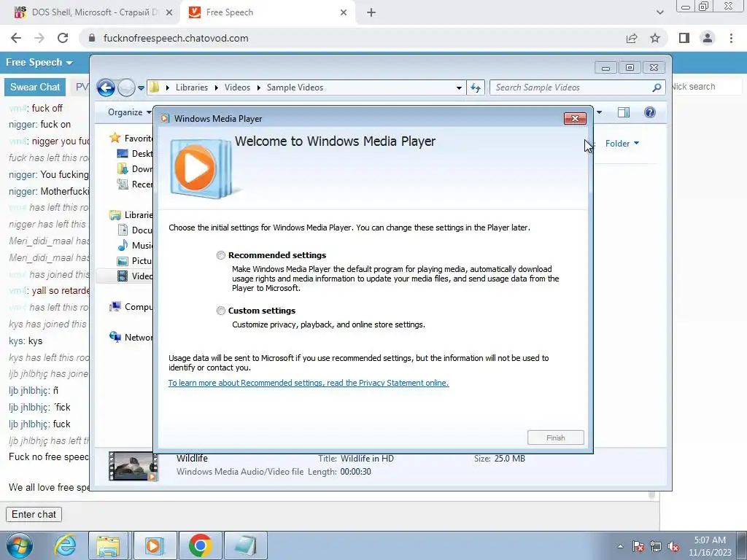747x560 pixels.
Task: Click the Explorer refresh button
Action: pyautogui.click(x=476, y=87)
